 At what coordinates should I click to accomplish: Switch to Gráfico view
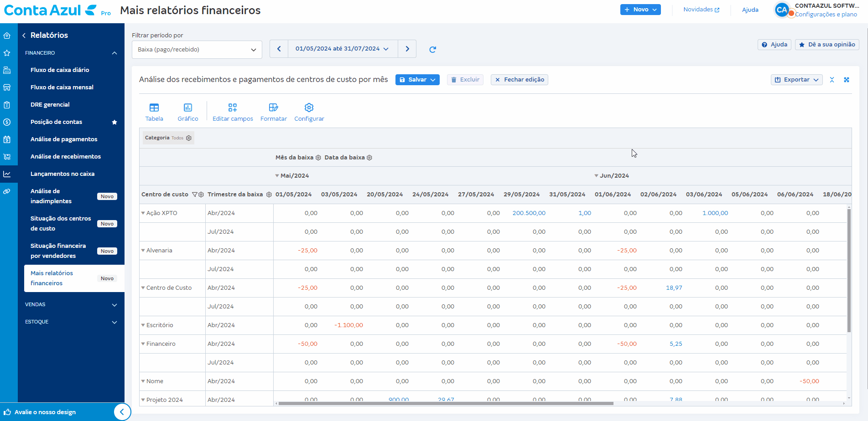187,112
